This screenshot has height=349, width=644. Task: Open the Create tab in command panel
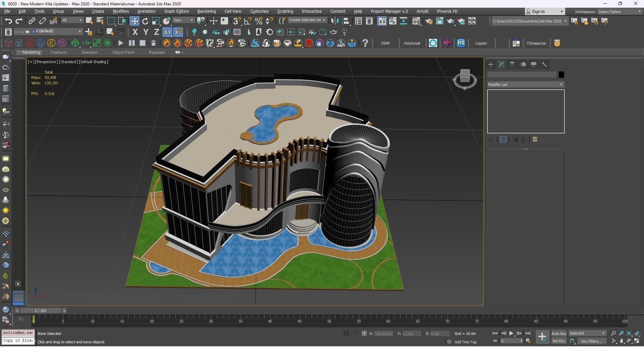[491, 64]
